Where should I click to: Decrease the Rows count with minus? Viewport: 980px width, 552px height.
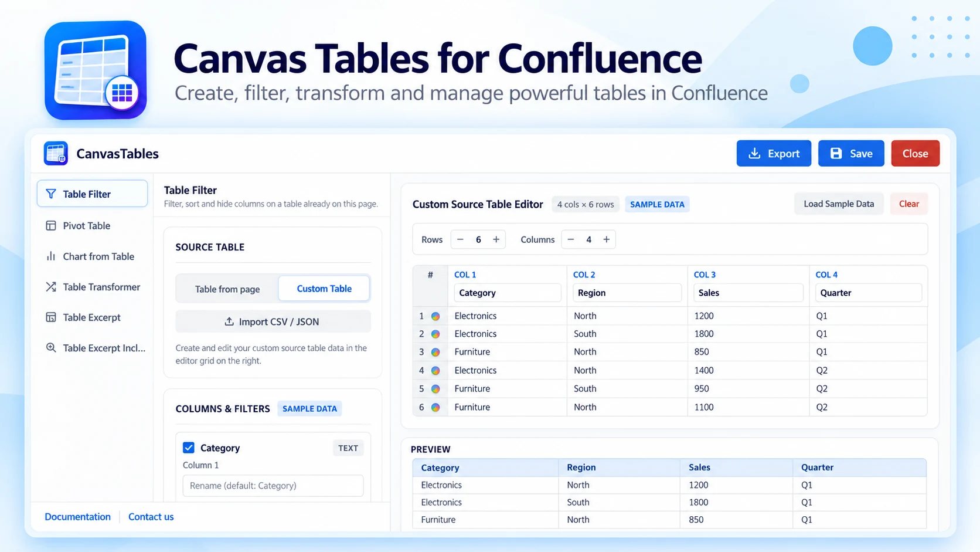pyautogui.click(x=460, y=239)
